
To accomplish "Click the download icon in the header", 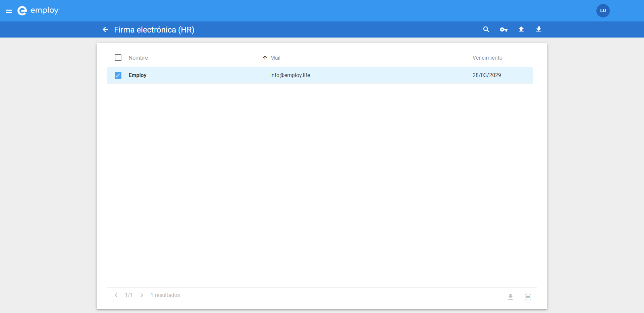I will pyautogui.click(x=539, y=29).
